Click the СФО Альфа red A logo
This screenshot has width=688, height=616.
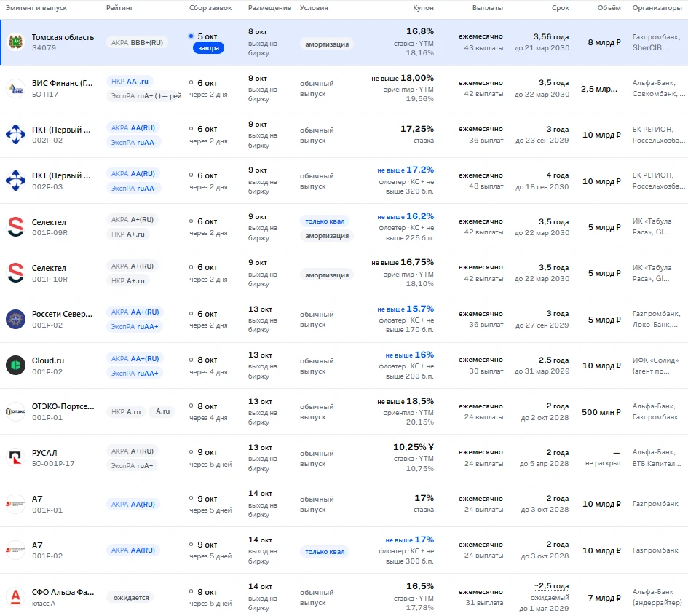[x=16, y=596]
